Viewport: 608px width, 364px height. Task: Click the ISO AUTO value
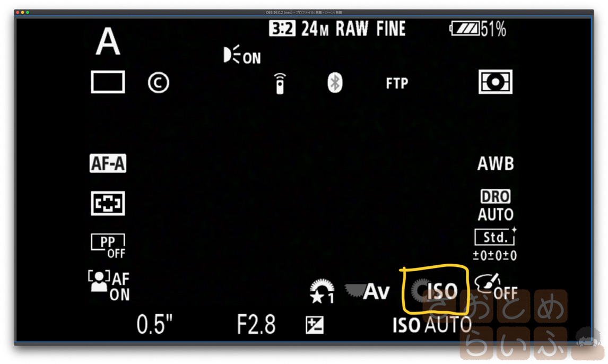point(432,325)
